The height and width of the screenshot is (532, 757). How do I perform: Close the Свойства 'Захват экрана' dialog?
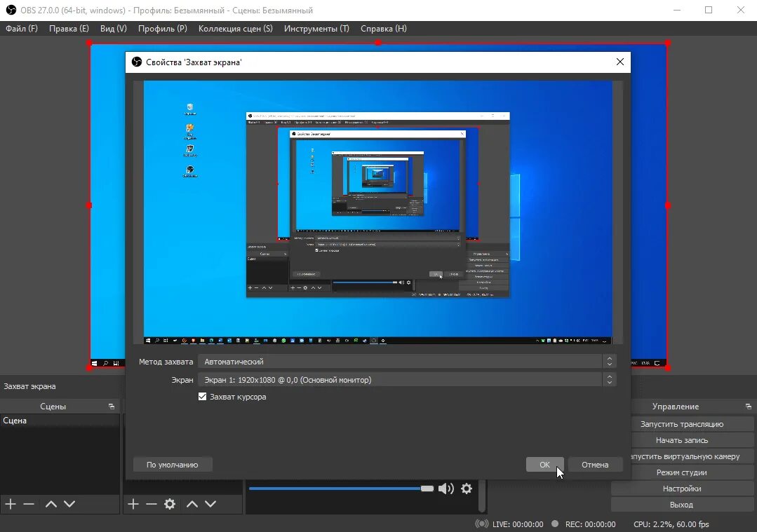tap(620, 62)
